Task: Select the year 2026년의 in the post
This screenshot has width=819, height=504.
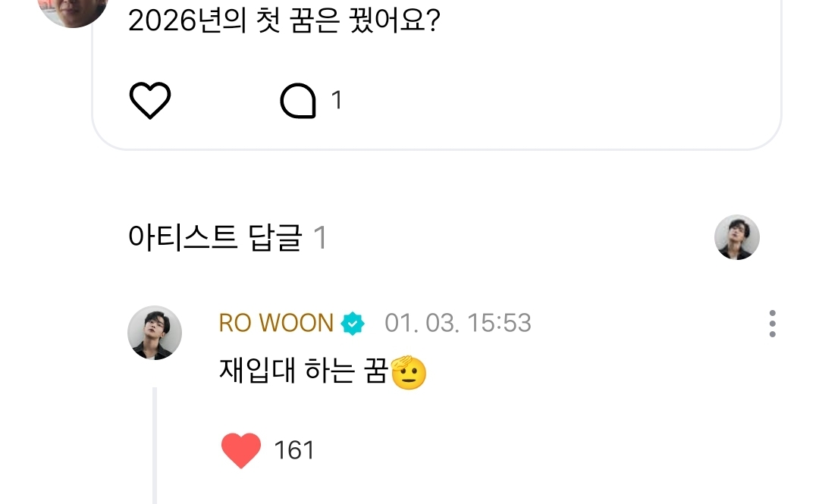Action: click(187, 21)
